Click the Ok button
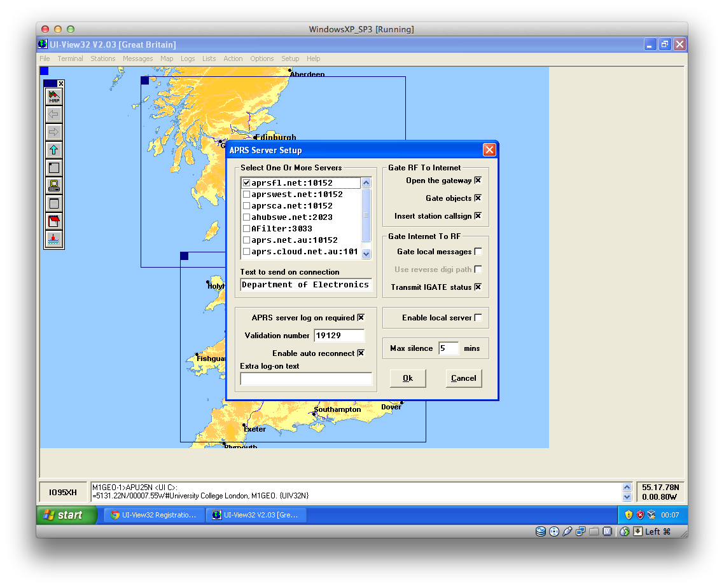 408,378
